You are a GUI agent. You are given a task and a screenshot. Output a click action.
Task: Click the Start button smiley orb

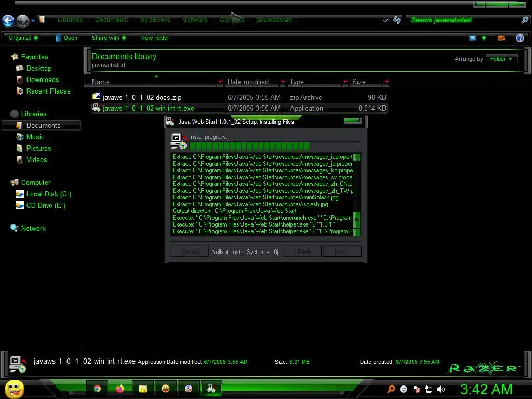coord(14,389)
